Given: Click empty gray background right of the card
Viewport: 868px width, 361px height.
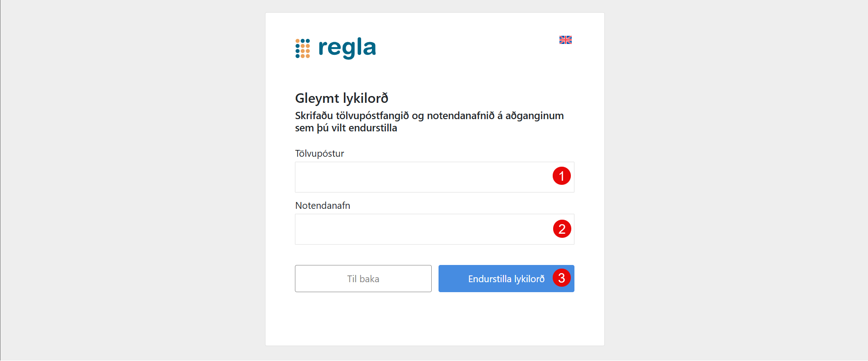Looking at the screenshot, I should coord(734,181).
